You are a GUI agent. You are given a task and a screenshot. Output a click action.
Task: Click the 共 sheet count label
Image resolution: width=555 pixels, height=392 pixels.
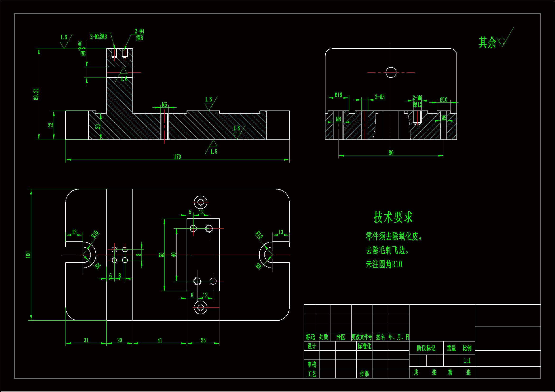coord(416,373)
